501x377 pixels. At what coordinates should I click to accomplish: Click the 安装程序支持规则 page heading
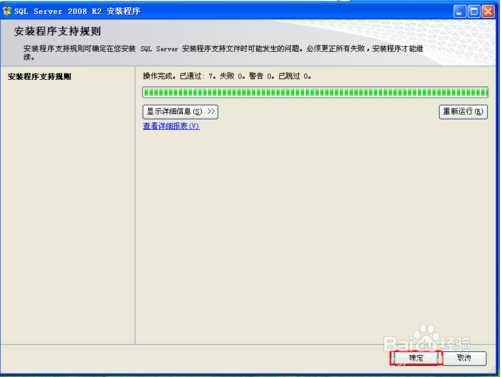[57, 31]
